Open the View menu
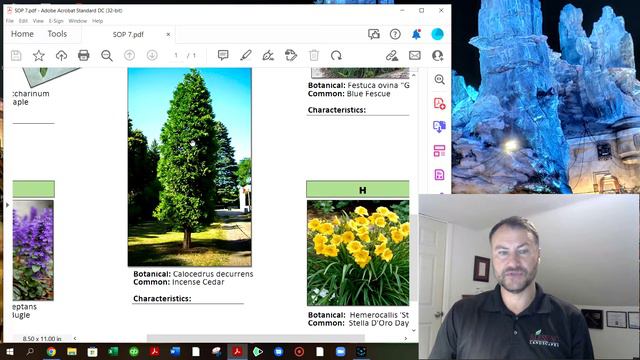This screenshot has width=640, height=360. click(38, 21)
